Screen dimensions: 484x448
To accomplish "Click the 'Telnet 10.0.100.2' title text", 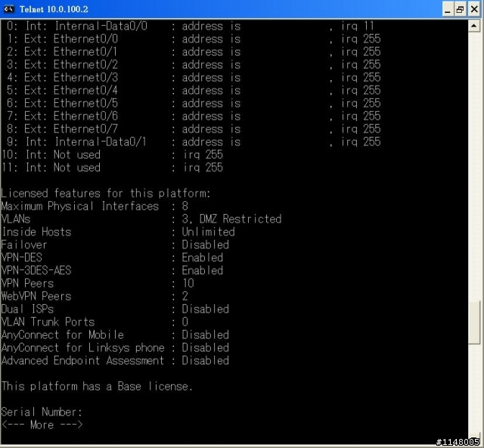I will pyautogui.click(x=54, y=9).
